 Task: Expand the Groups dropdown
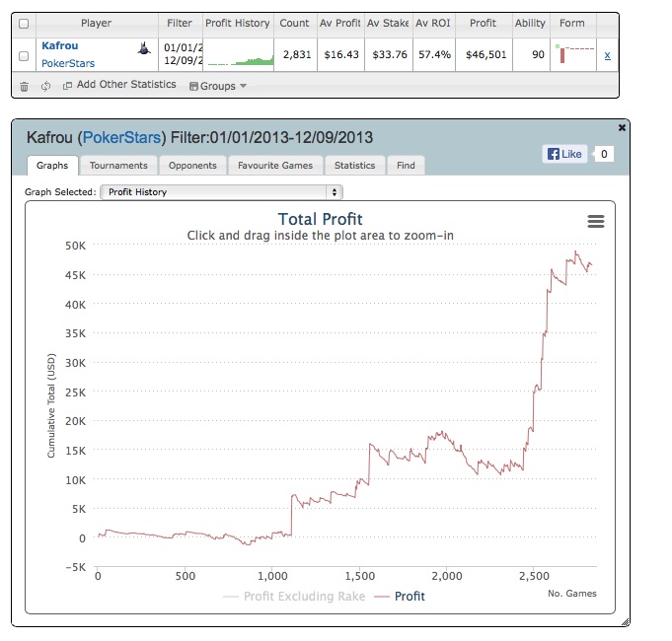point(217,86)
